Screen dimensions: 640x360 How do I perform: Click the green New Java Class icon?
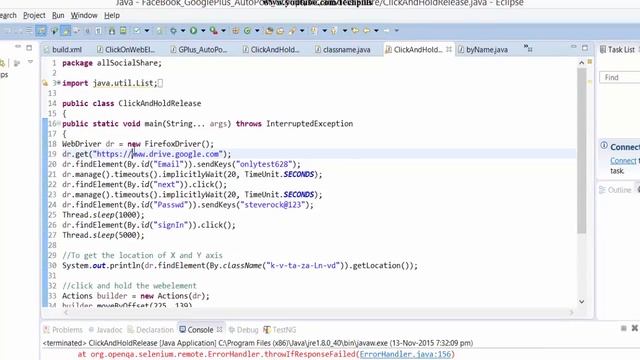(x=247, y=30)
